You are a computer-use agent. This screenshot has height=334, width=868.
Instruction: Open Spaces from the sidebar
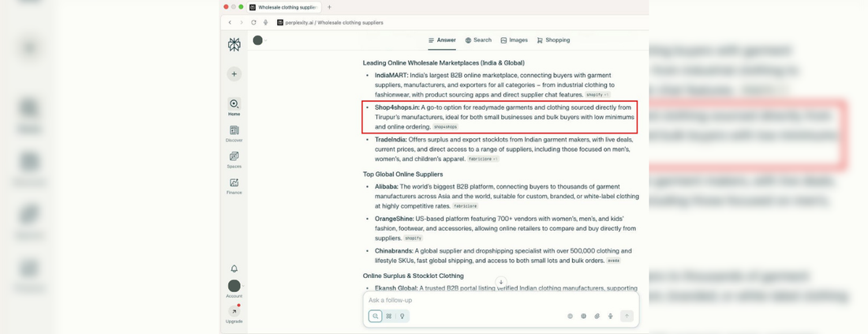pyautogui.click(x=234, y=159)
